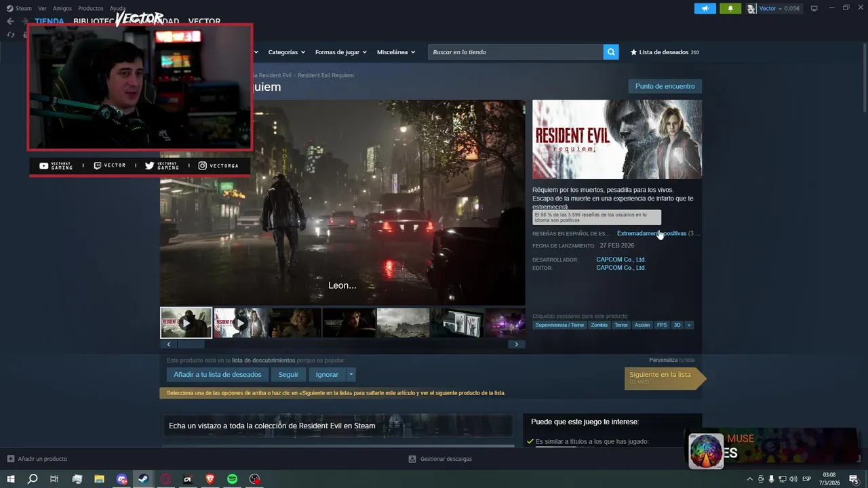Go back with the navigation arrow
The width and height of the screenshot is (868, 488).
pos(10,22)
